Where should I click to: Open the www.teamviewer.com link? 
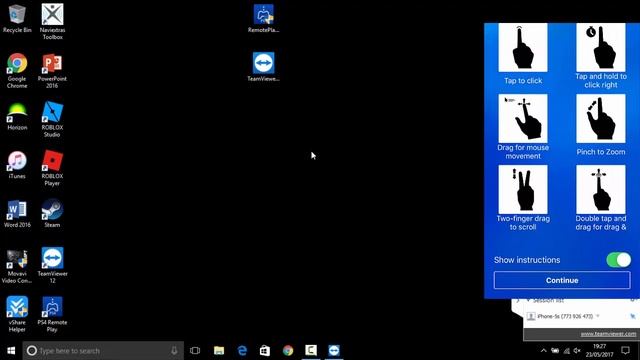coord(608,334)
